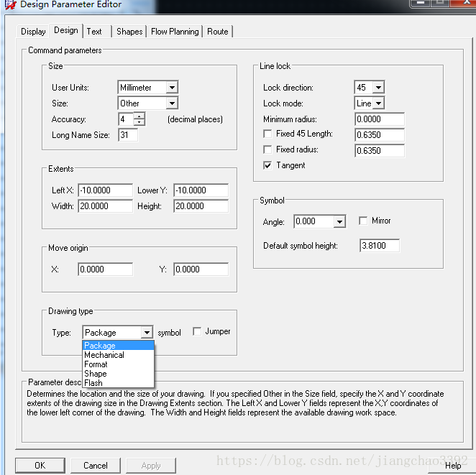
Task: Pick Shape from the Type list
Action: [96, 374]
